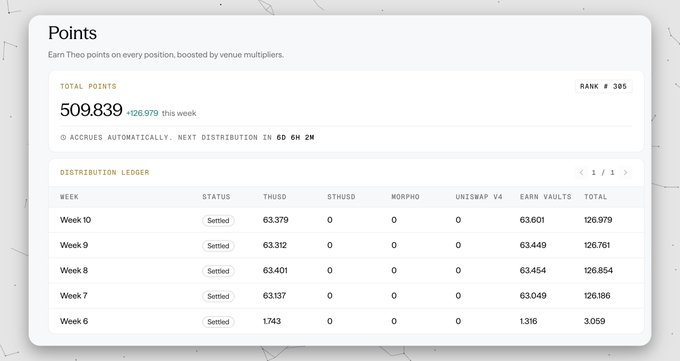This screenshot has width=680, height=361.
Task: Click the THUSD column header
Action: [275, 197]
